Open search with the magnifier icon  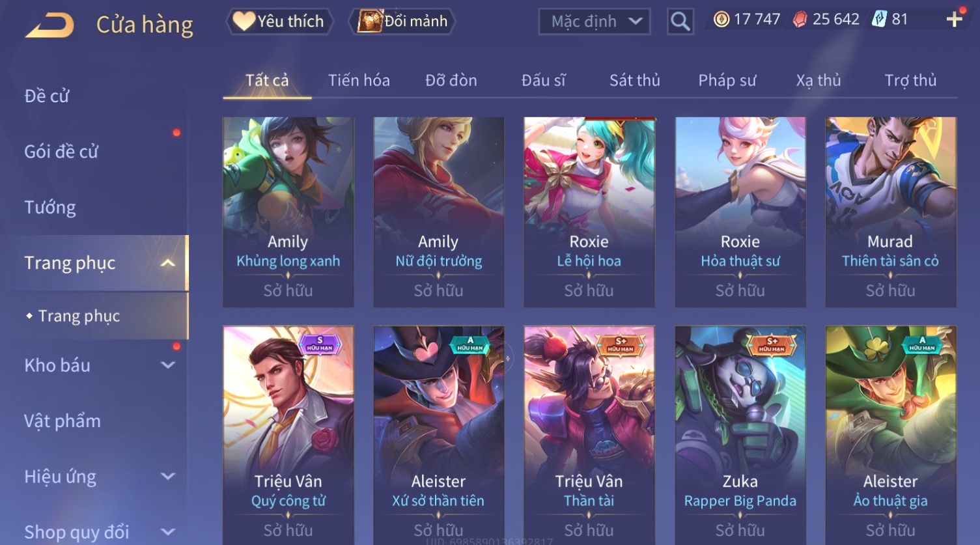[x=680, y=21]
